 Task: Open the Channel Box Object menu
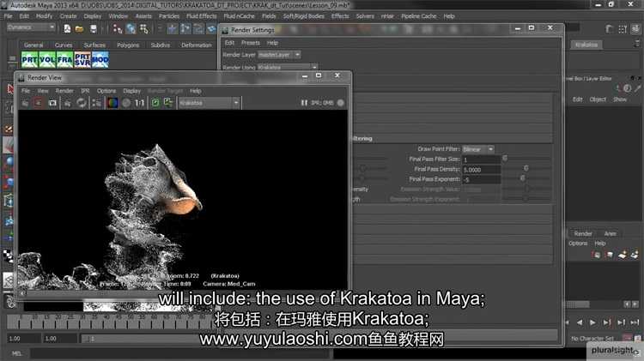pyautogui.click(x=598, y=99)
